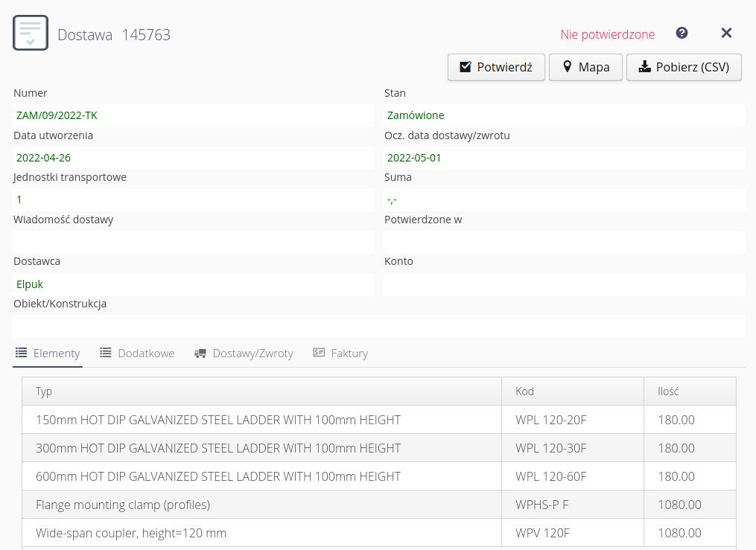Open the Mapa view

point(585,67)
